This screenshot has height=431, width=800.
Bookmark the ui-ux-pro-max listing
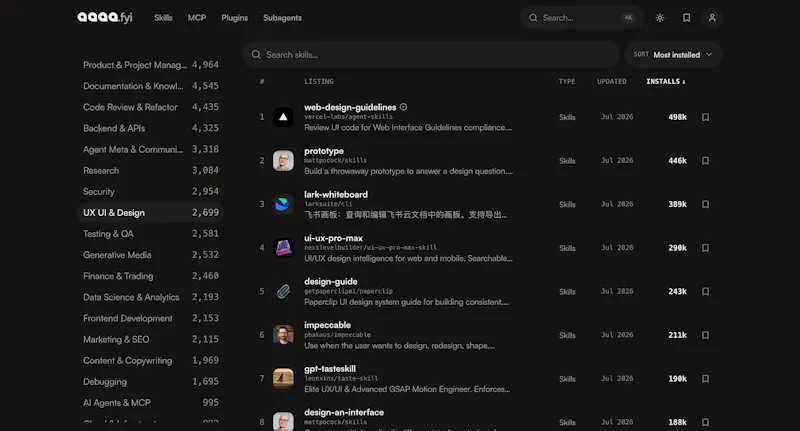coord(705,248)
